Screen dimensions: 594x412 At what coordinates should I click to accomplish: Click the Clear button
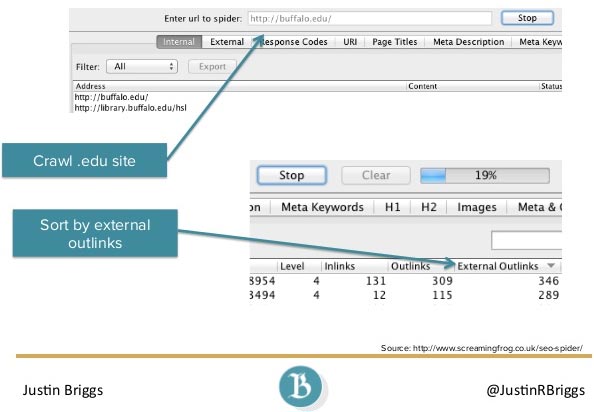click(376, 175)
